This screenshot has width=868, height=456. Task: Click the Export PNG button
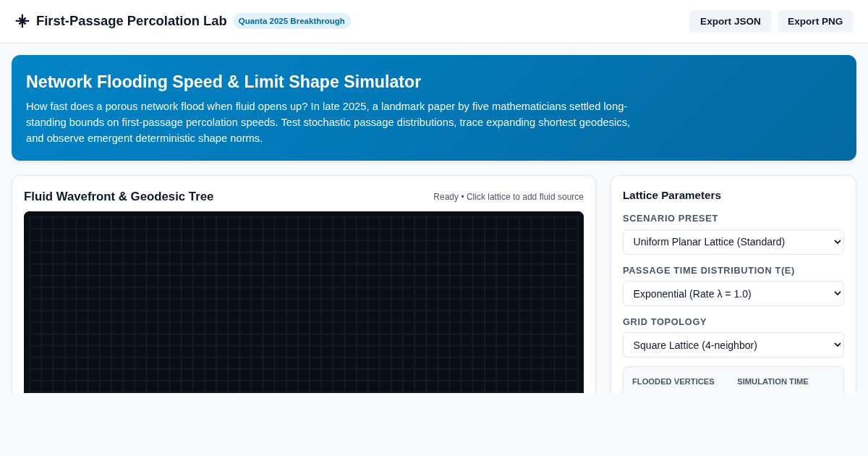click(x=815, y=21)
